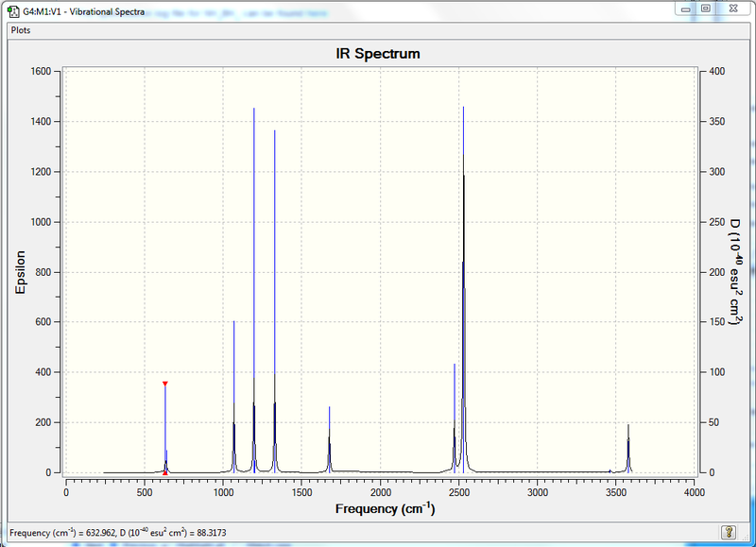Select the peak near 3580 cm-1

pyautogui.click(x=628, y=448)
